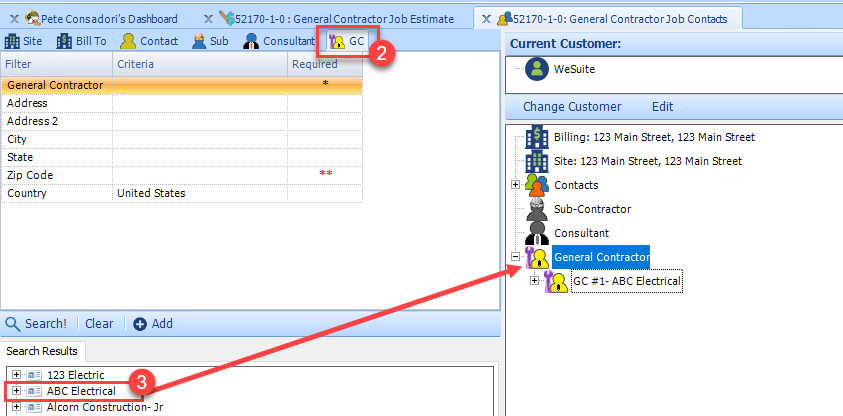The height and width of the screenshot is (416, 843).
Task: Expand the 123 Electric search result
Action: pos(16,375)
